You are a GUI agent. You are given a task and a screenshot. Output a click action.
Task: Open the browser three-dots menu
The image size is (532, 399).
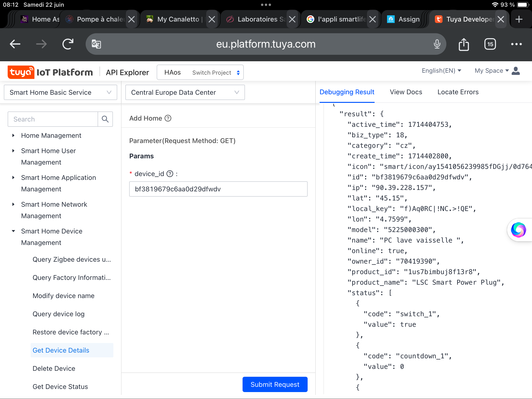[x=516, y=44]
